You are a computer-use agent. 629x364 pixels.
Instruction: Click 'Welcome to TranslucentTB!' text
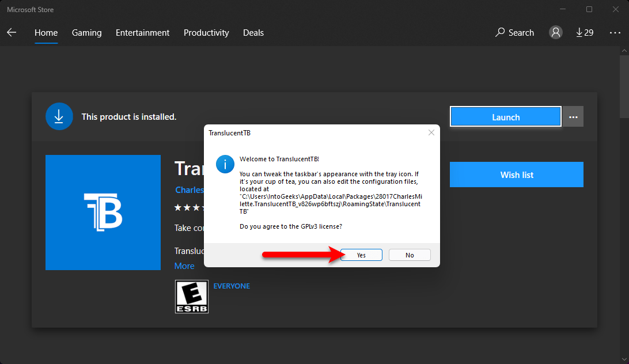point(279,159)
